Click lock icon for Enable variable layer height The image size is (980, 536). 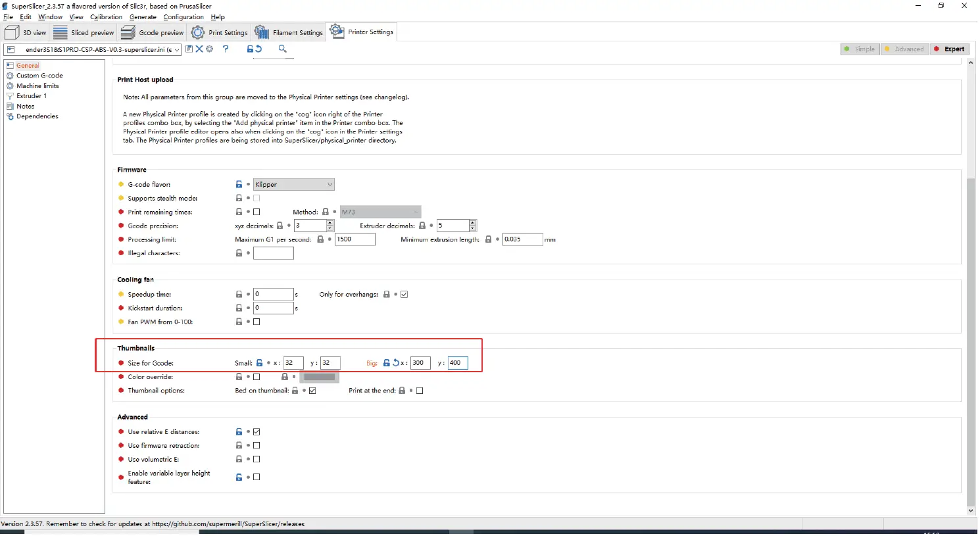tap(239, 477)
